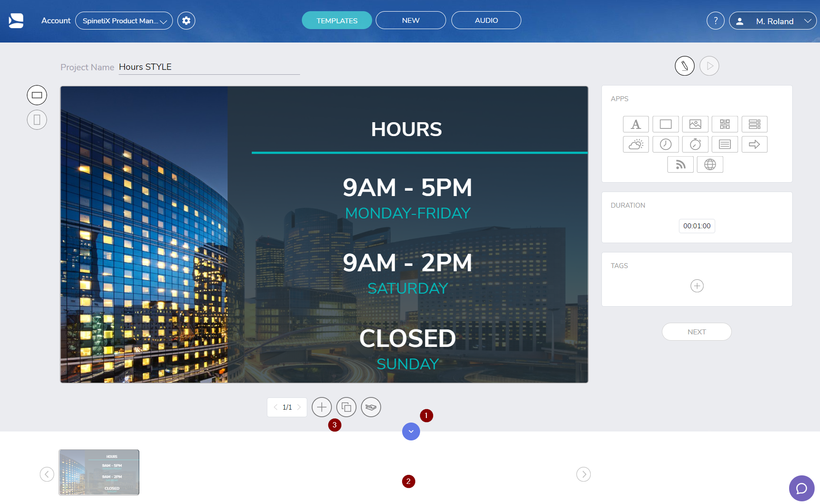Edit the duration 00:01:00 field
The width and height of the screenshot is (820, 504).
point(697,226)
